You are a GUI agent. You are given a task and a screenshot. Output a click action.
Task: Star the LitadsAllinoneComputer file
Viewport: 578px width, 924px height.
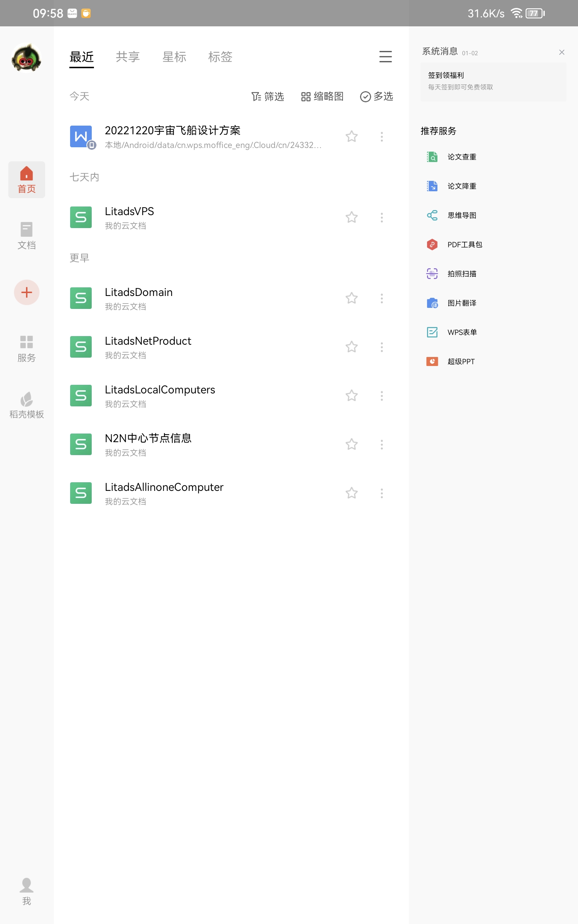pos(351,493)
